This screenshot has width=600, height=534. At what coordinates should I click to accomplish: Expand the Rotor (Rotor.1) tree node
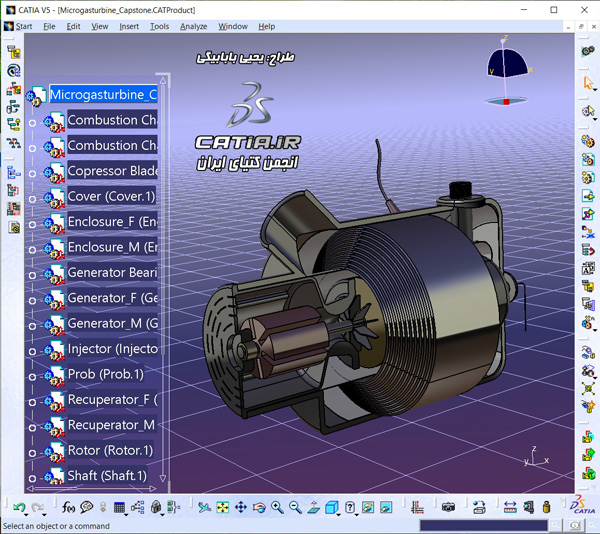pos(33,453)
